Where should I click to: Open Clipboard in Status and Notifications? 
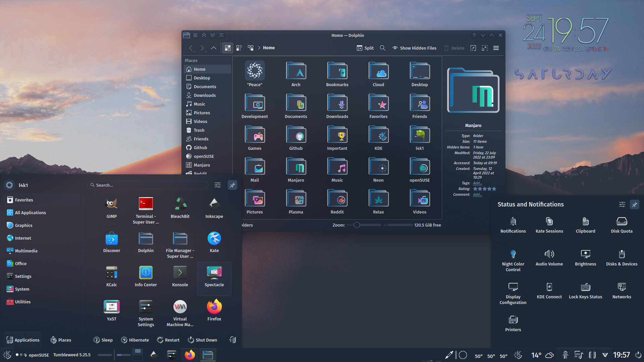586,225
